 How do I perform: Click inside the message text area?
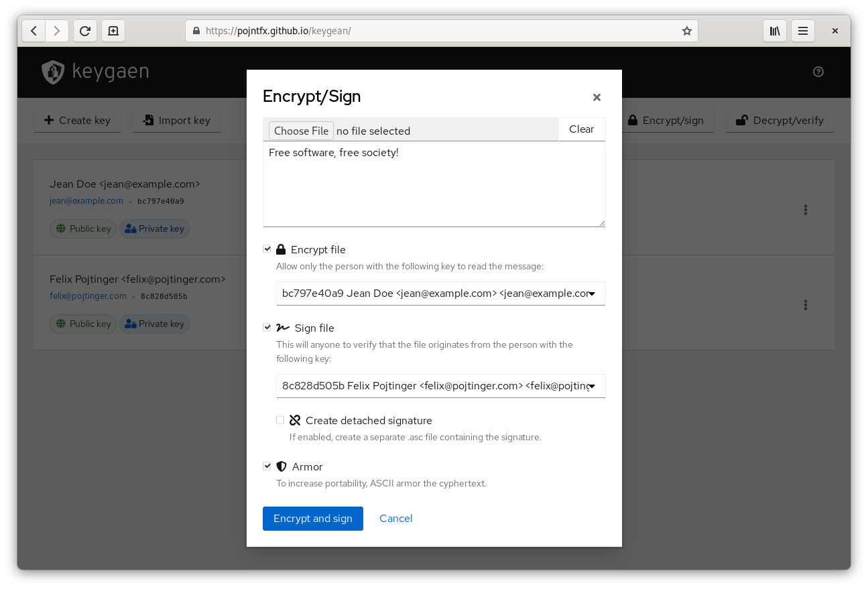[434, 188]
